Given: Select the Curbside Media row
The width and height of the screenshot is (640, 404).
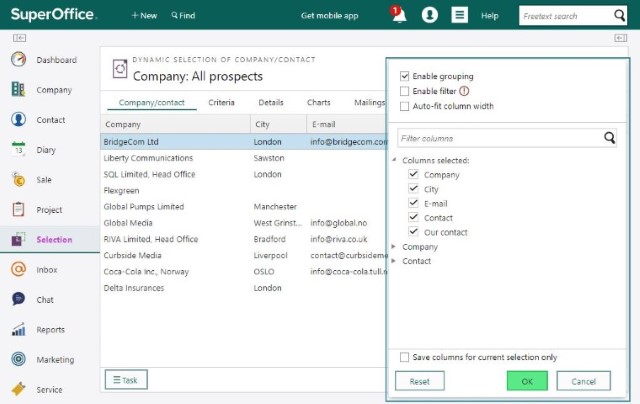Looking at the screenshot, I should coord(243,255).
